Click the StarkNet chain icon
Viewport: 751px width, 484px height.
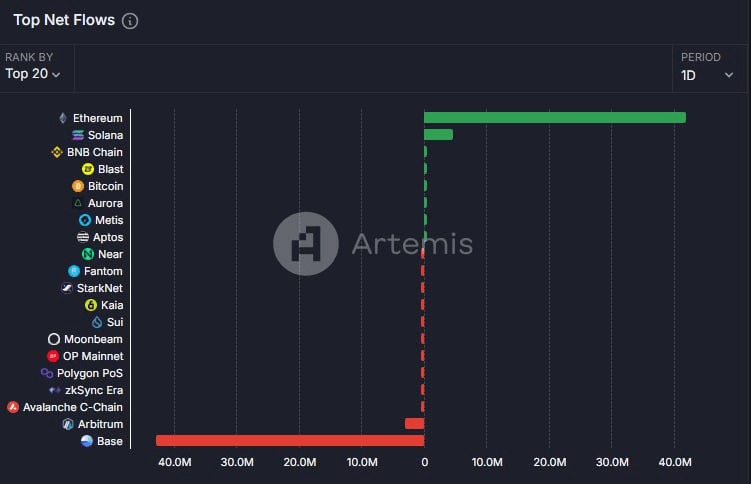pyautogui.click(x=67, y=288)
